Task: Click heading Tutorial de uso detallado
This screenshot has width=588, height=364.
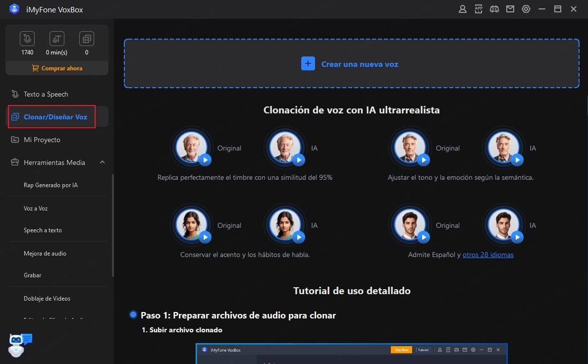Action: tap(352, 291)
